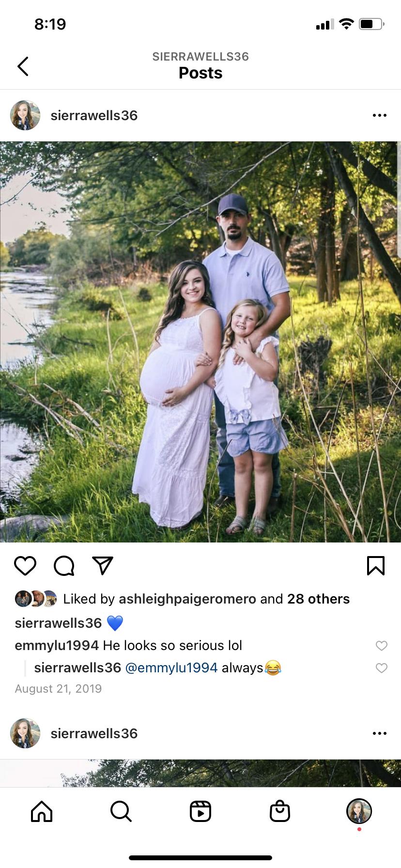Open Reels tab in bottom bar

tap(200, 811)
